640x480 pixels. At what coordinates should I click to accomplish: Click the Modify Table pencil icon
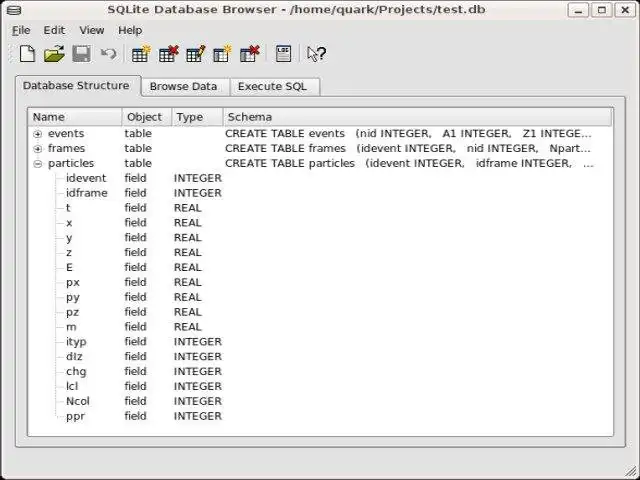tap(196, 54)
